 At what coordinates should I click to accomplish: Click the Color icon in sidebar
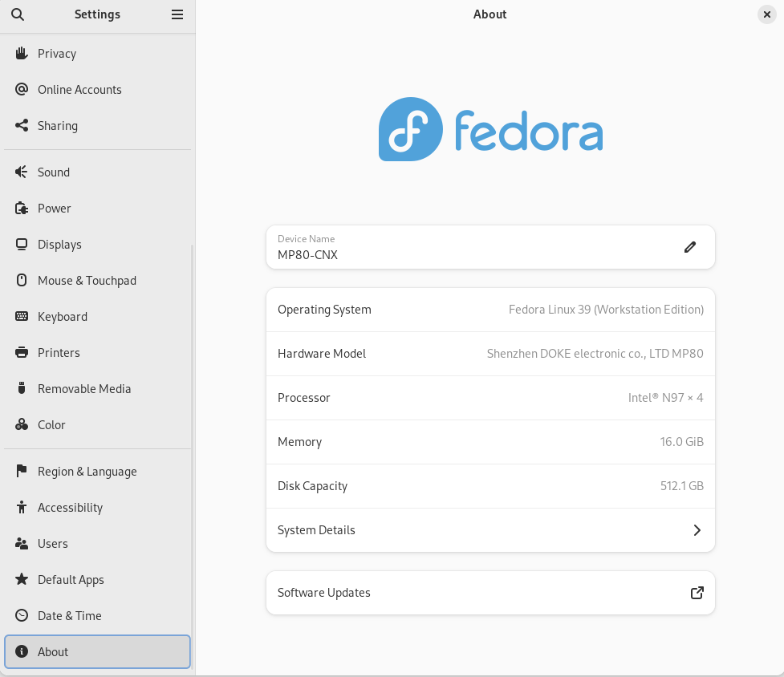click(22, 424)
